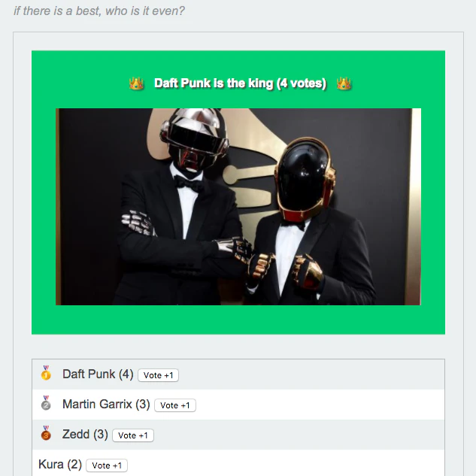
Task: Click the crown emoji left of the title
Action: (x=136, y=83)
